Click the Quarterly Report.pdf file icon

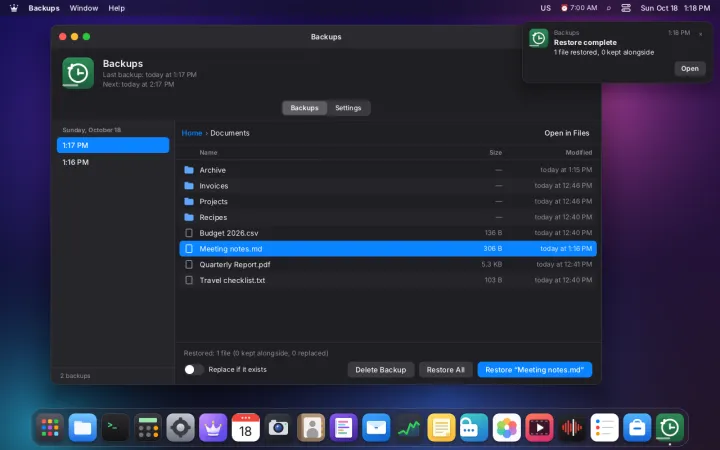[189, 264]
